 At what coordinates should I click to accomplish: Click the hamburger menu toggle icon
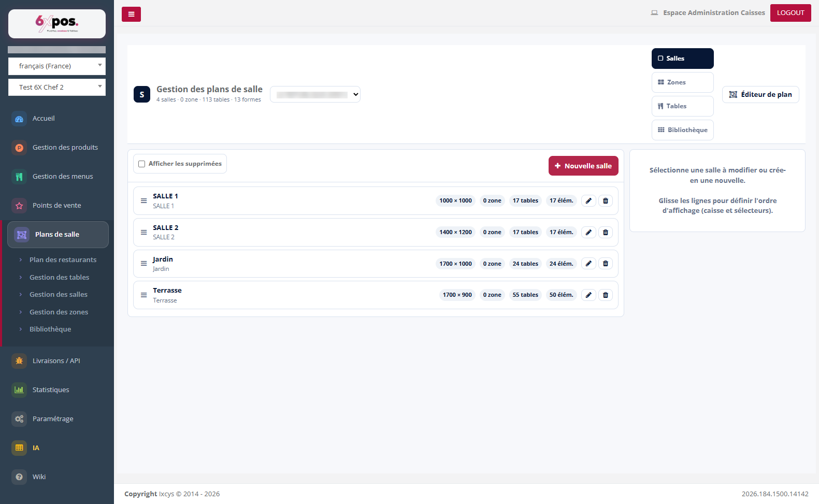(131, 14)
